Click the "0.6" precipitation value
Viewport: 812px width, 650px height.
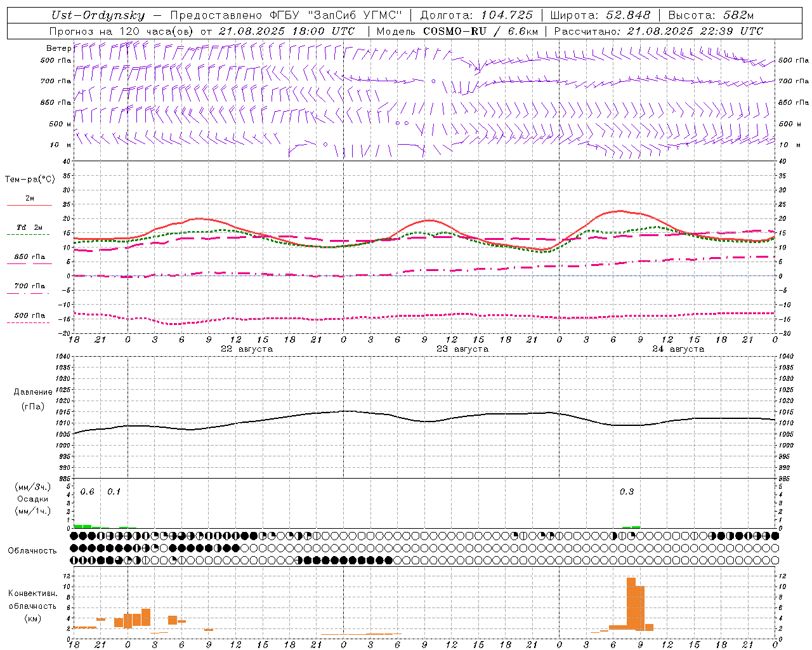coord(87,492)
